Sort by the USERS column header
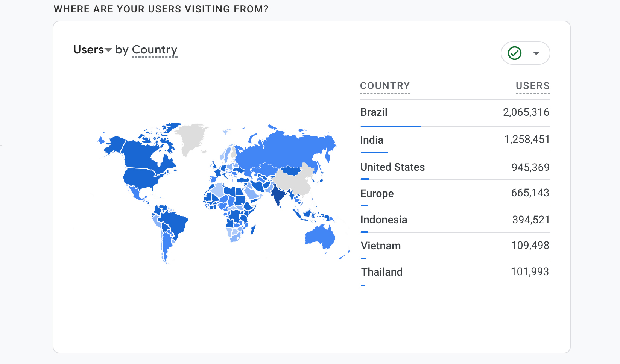This screenshot has height=364, width=620. pyautogui.click(x=532, y=86)
